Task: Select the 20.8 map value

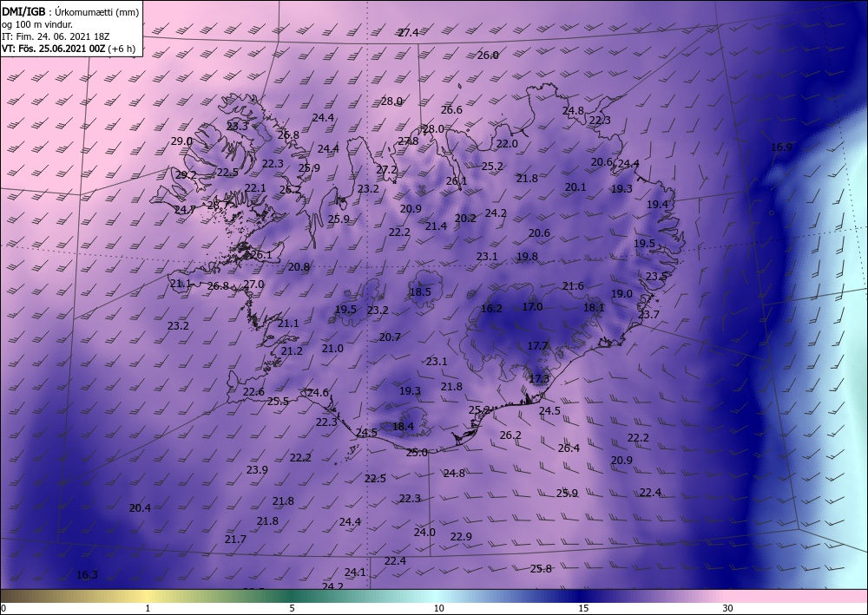Action: pos(299,267)
